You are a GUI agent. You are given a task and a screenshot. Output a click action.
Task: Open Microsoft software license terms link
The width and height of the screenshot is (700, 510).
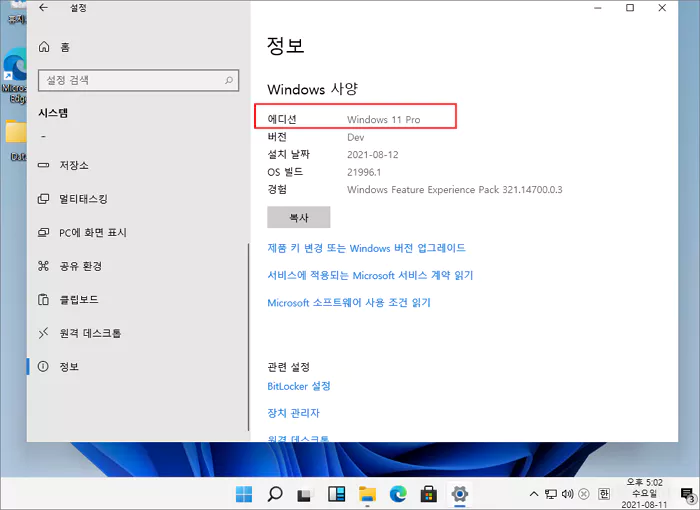click(x=349, y=303)
